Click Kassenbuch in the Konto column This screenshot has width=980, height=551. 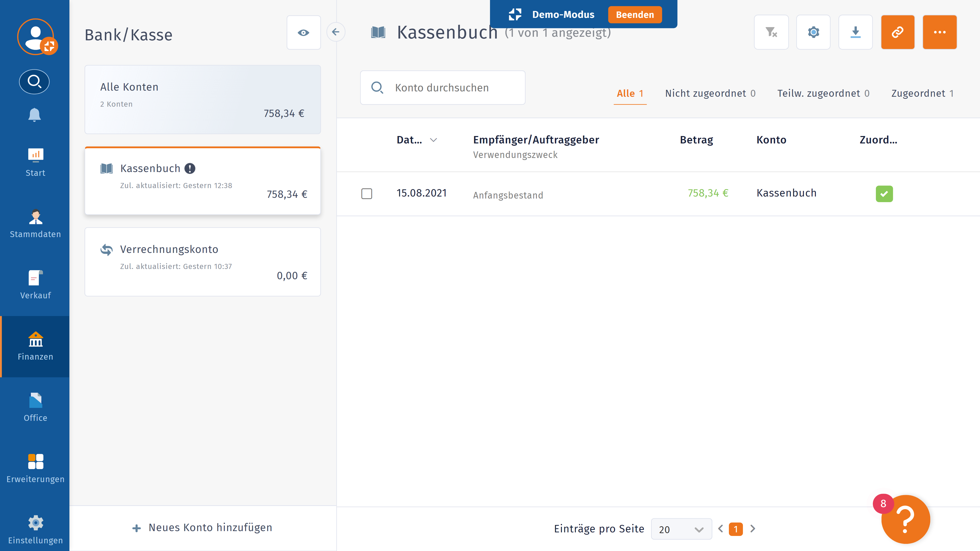pyautogui.click(x=786, y=193)
